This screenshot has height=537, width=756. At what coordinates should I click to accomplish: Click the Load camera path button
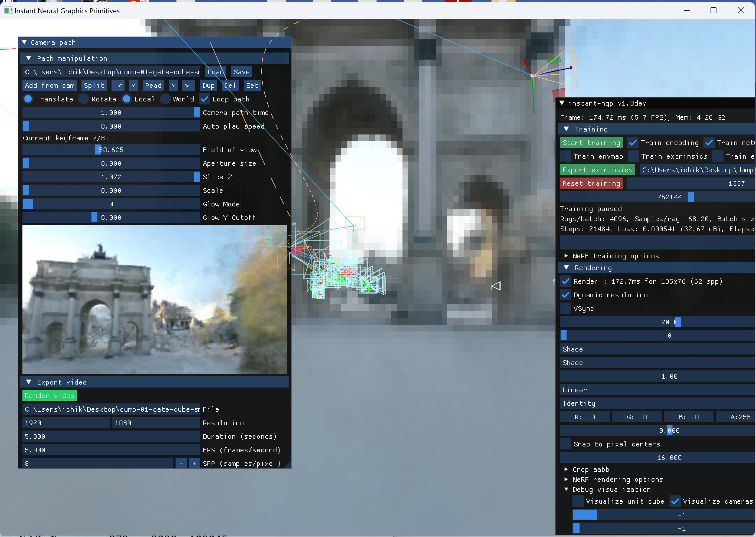click(215, 72)
